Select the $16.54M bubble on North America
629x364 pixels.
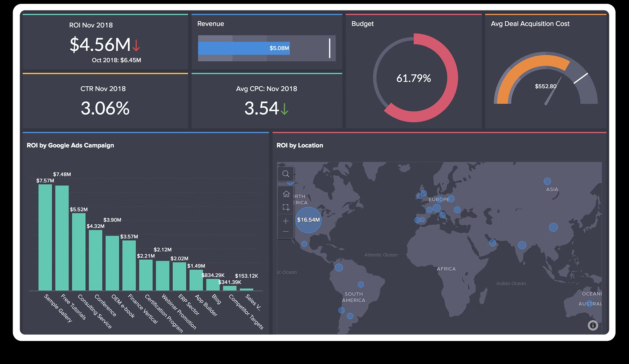click(x=308, y=220)
